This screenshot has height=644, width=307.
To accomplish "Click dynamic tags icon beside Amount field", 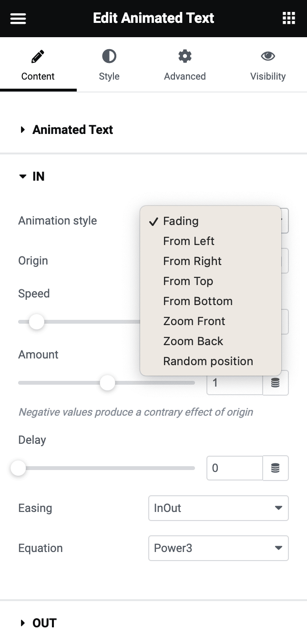I will [x=276, y=383].
